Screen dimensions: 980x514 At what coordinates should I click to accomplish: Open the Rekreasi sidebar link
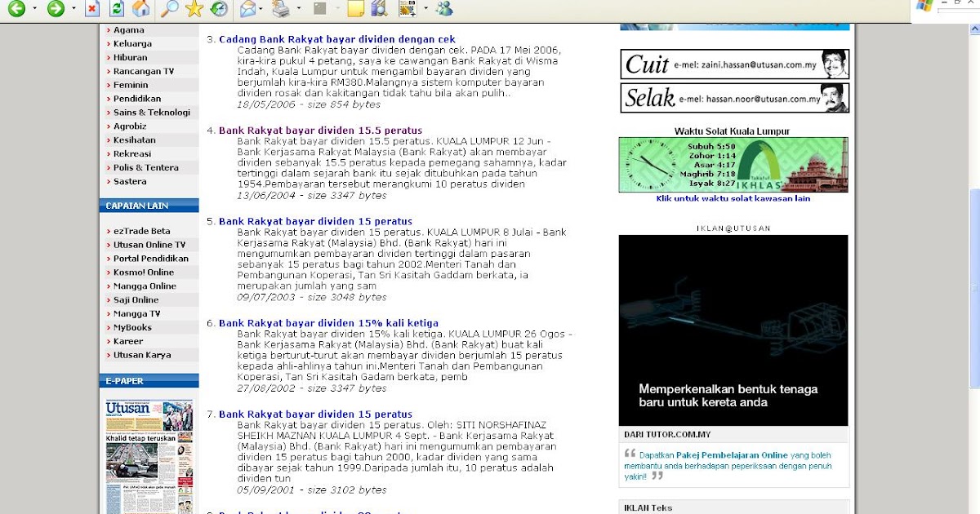[132, 153]
